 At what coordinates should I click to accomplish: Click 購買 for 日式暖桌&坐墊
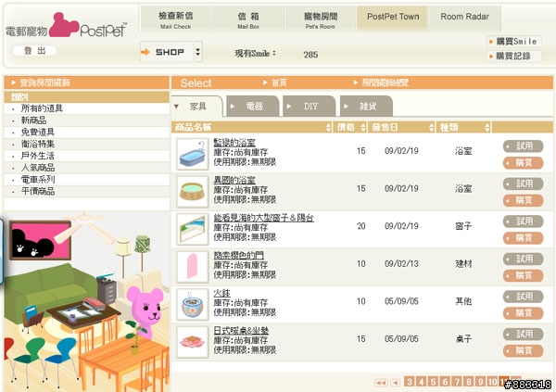(x=523, y=351)
